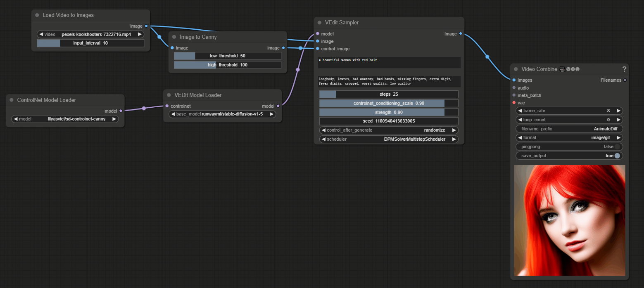Click the controlnet input port on VEDit Model Loader
This screenshot has height=288, width=644.
[166, 106]
